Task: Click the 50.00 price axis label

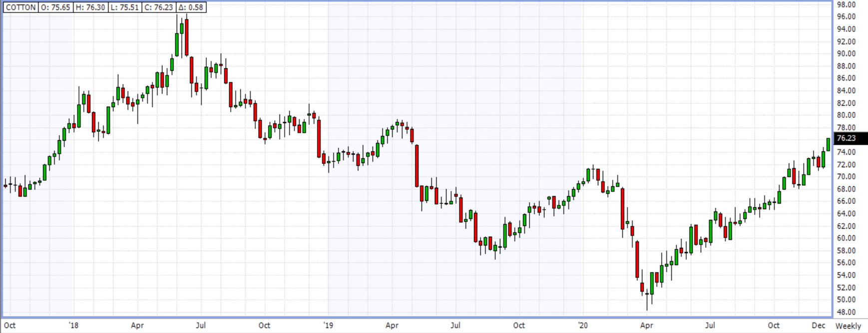Action: click(x=846, y=299)
